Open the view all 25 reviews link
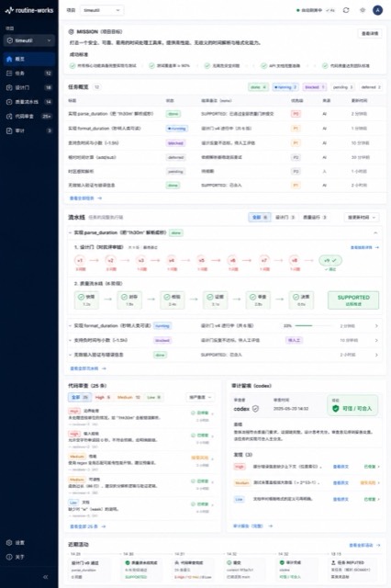 click(87, 526)
